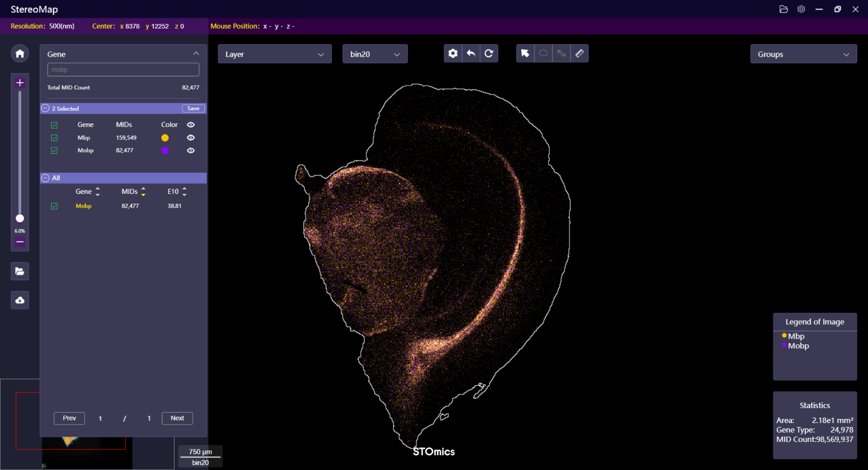Click the Next page button
The height and width of the screenshot is (470, 868).
pos(177,418)
